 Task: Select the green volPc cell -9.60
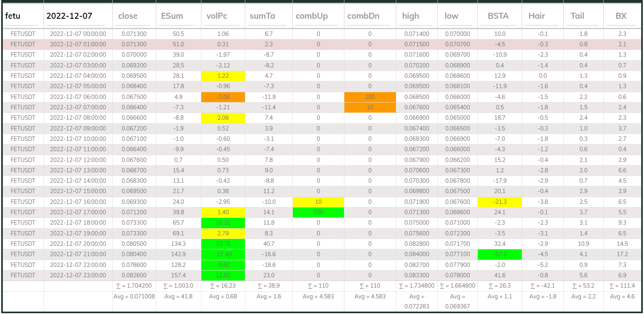(223, 265)
